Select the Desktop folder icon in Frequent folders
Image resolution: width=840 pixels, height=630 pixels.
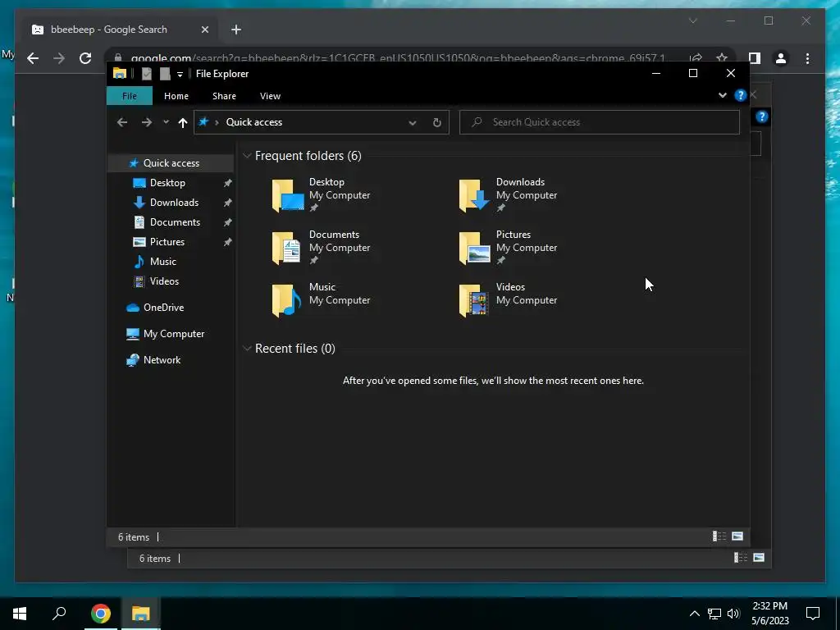pyautogui.click(x=288, y=195)
